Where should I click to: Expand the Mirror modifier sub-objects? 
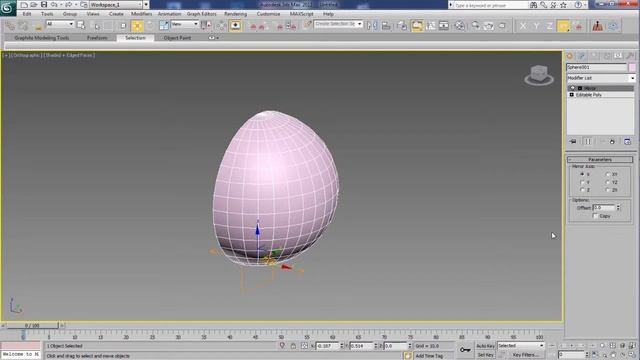click(580, 88)
